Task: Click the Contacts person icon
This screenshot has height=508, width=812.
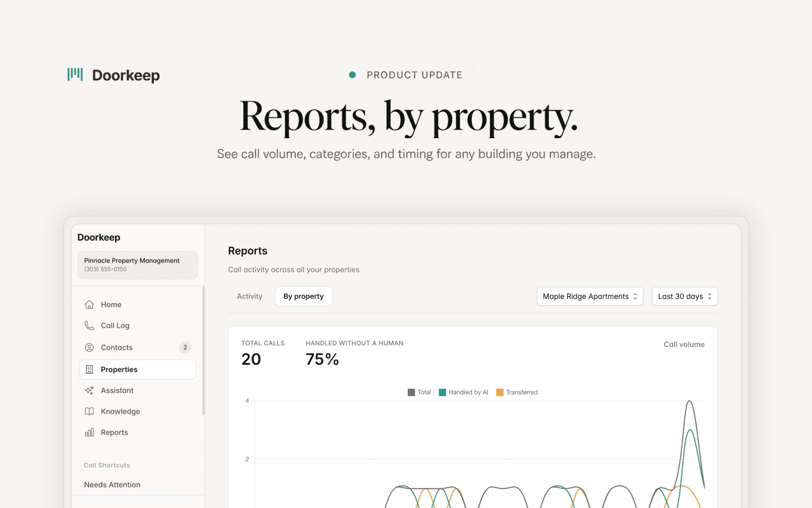Action: click(89, 347)
